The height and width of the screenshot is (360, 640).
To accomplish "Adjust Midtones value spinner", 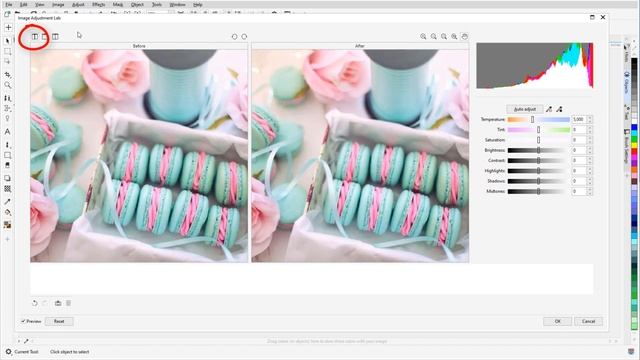I will coord(589,191).
